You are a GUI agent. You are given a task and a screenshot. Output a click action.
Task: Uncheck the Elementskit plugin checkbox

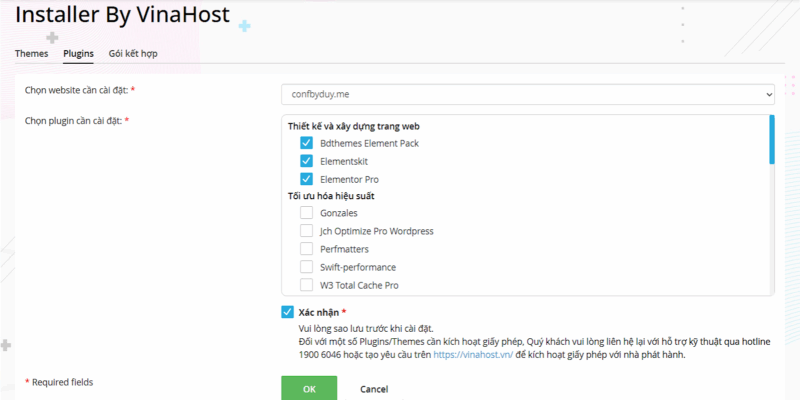tap(307, 161)
